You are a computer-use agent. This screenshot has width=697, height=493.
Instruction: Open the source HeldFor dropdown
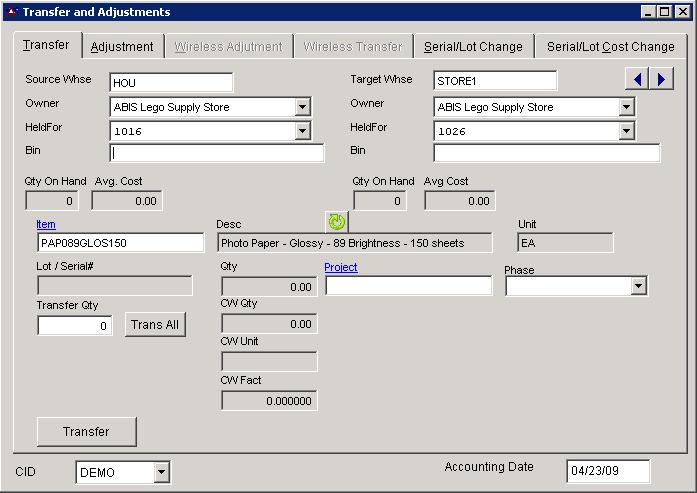coord(302,131)
